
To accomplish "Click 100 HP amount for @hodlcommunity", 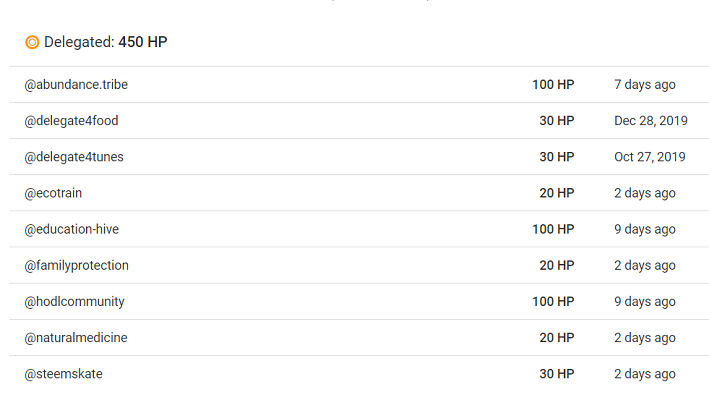I will (553, 301).
